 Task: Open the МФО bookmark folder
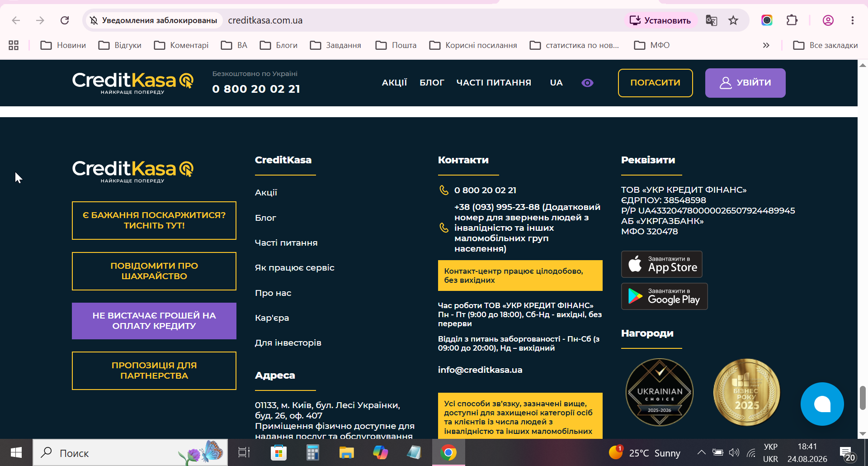(x=652, y=45)
